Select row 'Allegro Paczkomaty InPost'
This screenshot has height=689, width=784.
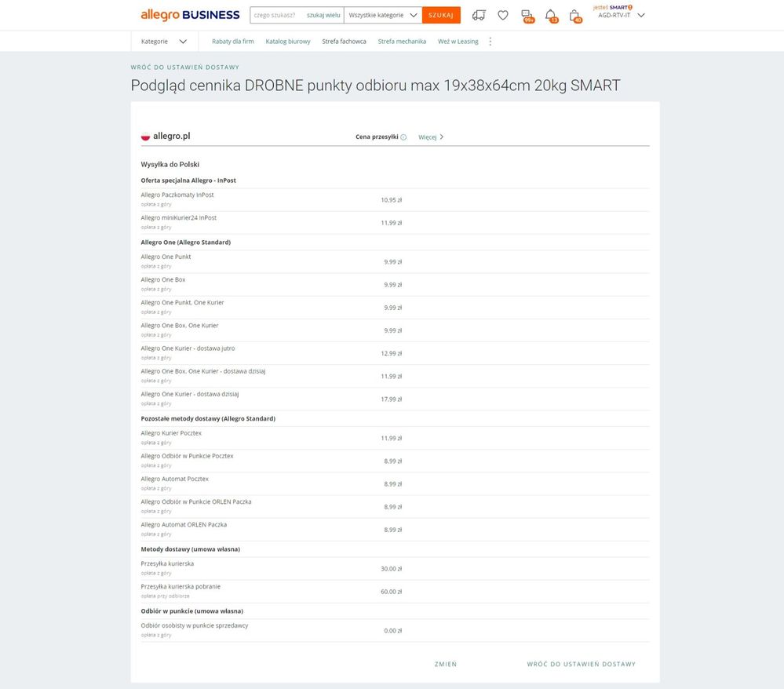(x=395, y=200)
